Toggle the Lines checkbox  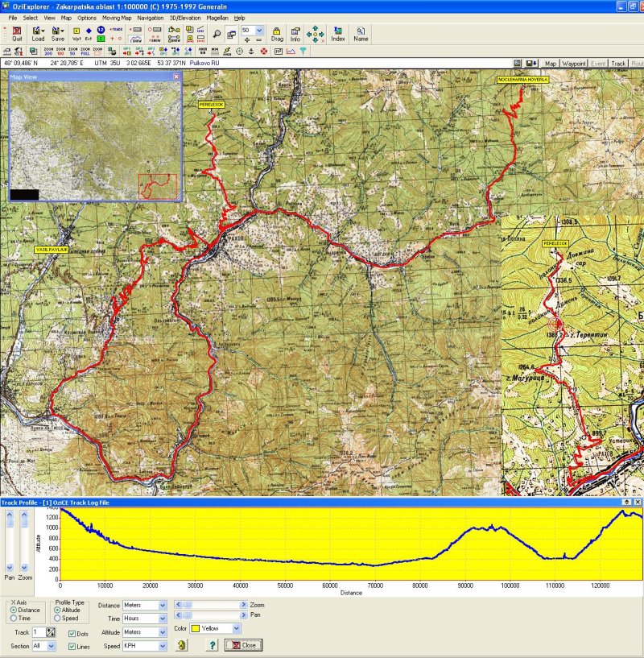pyautogui.click(x=72, y=645)
